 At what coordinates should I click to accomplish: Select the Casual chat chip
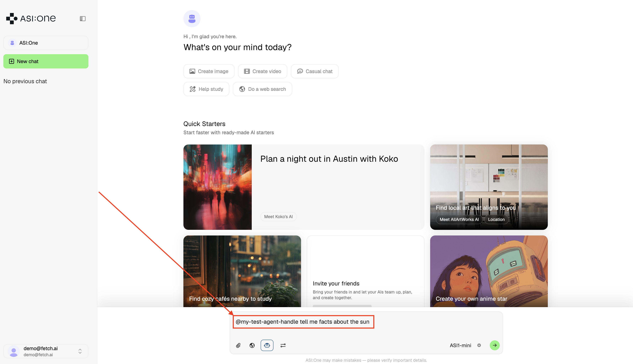click(x=315, y=71)
